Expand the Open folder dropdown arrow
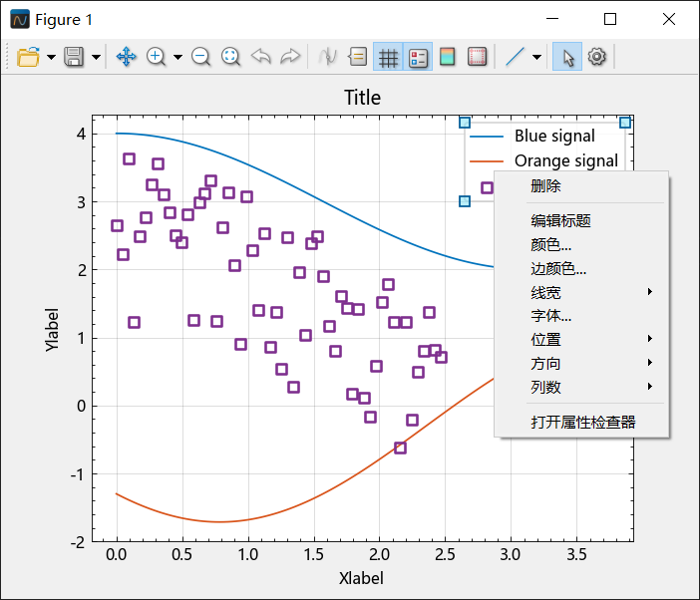This screenshot has height=600, width=700. (51, 57)
